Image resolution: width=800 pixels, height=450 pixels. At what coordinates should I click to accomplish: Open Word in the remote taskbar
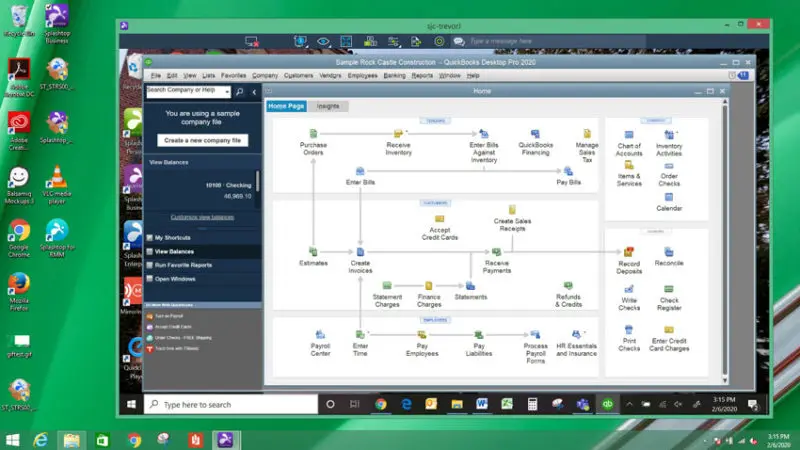[x=482, y=404]
